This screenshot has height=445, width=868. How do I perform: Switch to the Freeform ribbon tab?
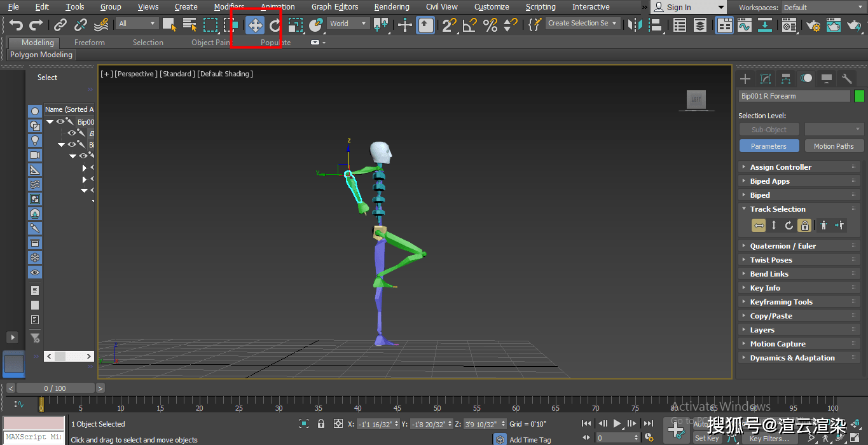coord(89,43)
